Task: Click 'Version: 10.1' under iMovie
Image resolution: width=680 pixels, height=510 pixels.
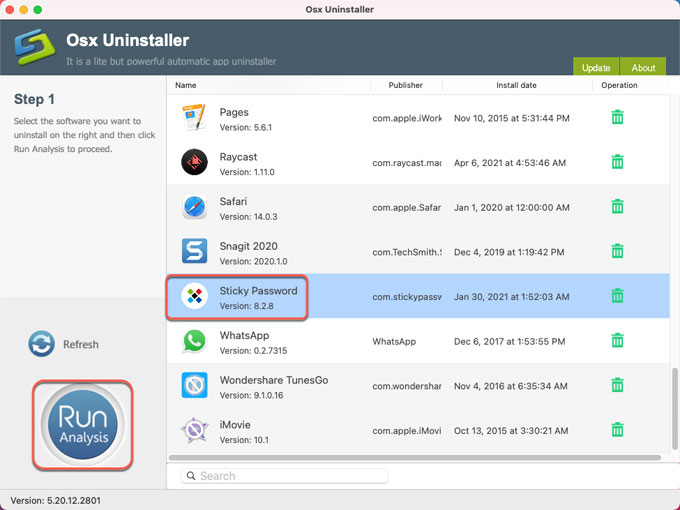Action: tap(244, 440)
